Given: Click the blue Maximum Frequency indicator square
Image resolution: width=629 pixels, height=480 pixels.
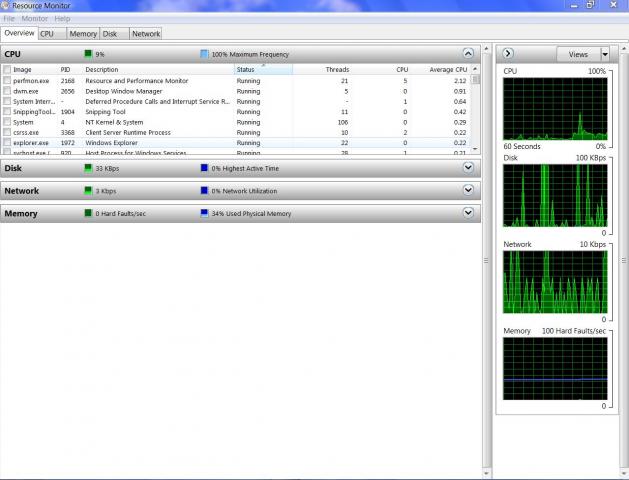Looking at the screenshot, I should click(x=204, y=54).
